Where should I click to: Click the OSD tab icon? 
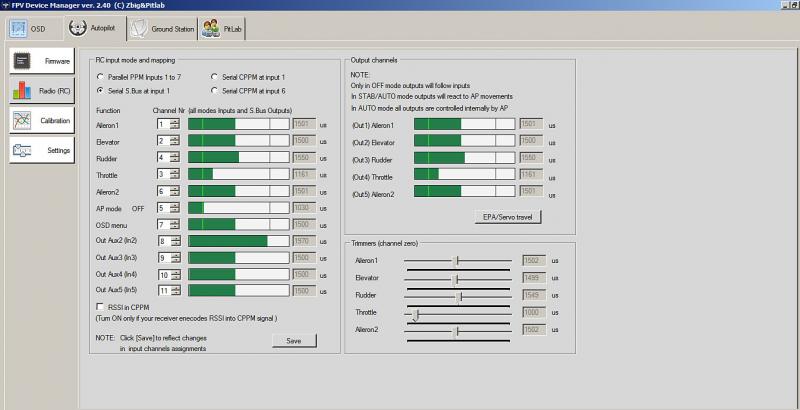point(19,29)
